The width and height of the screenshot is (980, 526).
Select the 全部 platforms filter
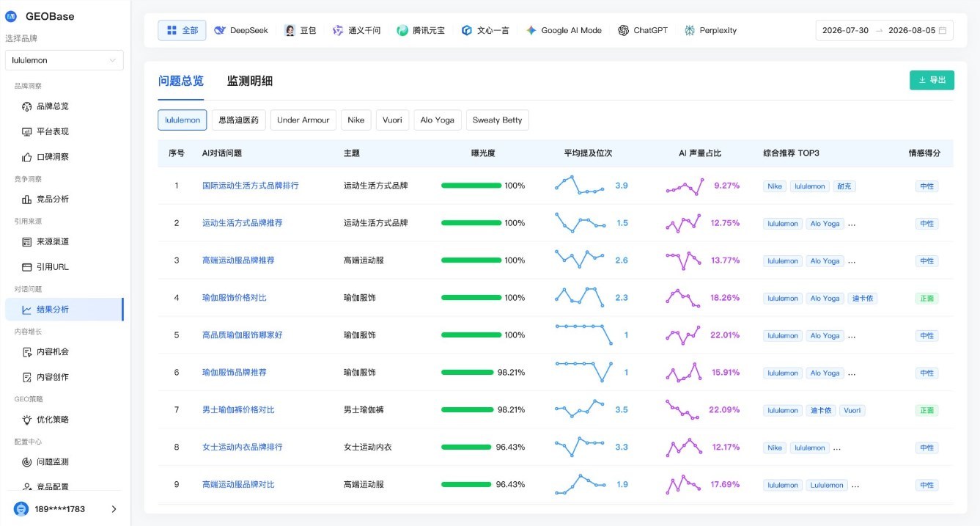182,30
